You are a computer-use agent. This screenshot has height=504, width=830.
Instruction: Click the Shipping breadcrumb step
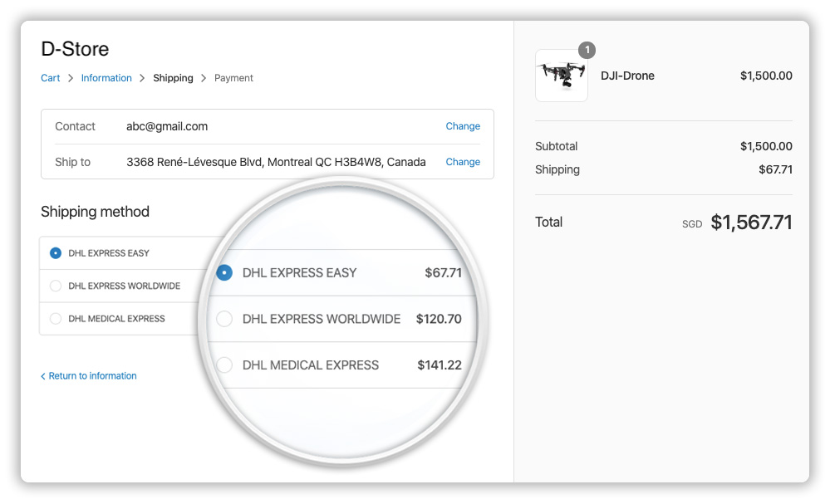pyautogui.click(x=173, y=78)
